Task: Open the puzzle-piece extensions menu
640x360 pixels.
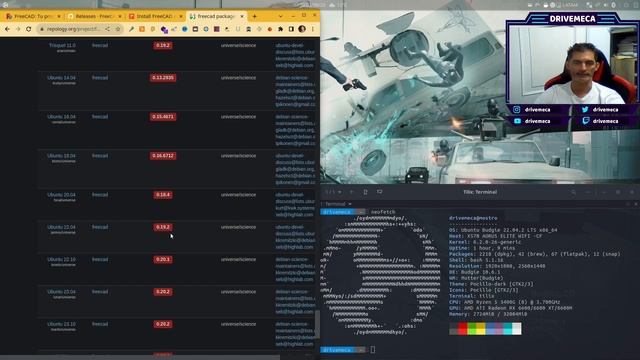Action: point(280,29)
